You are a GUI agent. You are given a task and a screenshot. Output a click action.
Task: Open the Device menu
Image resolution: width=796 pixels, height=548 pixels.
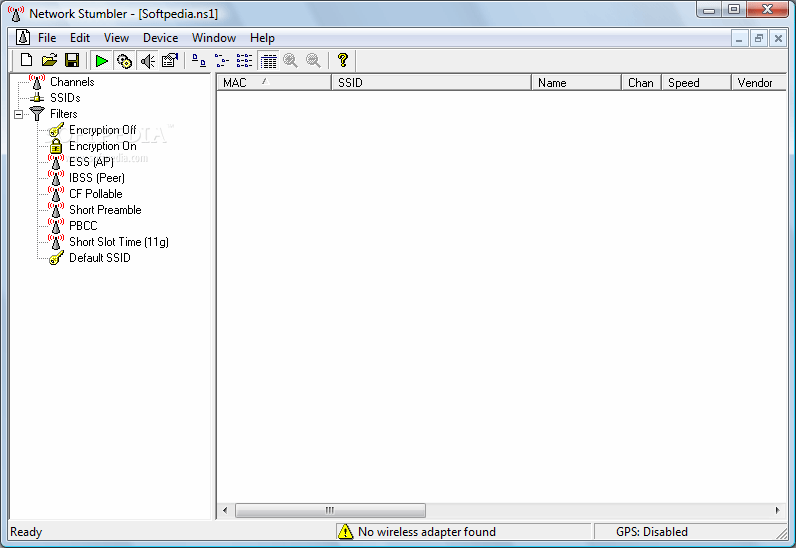click(x=160, y=38)
